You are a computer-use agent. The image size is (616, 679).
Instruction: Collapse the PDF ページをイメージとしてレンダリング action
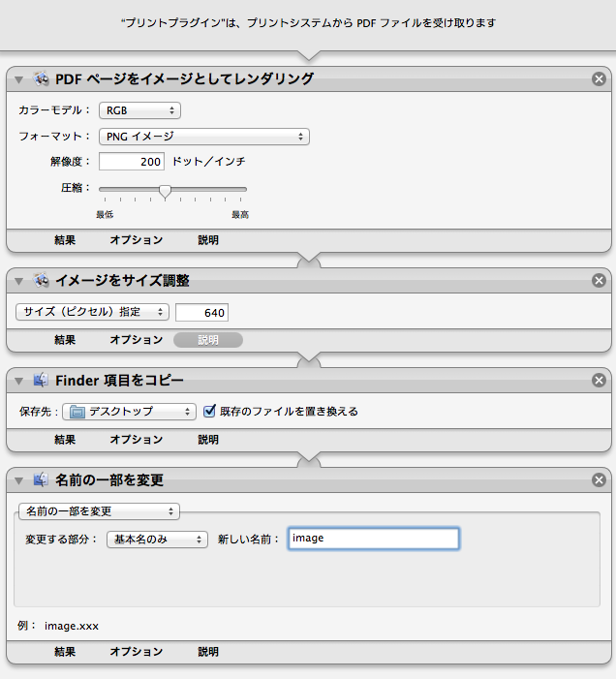(x=18, y=79)
